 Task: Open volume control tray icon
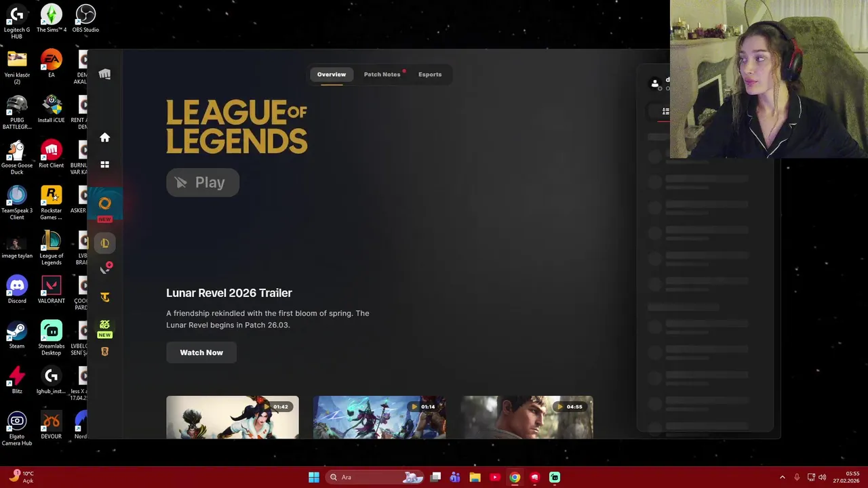coord(823,477)
